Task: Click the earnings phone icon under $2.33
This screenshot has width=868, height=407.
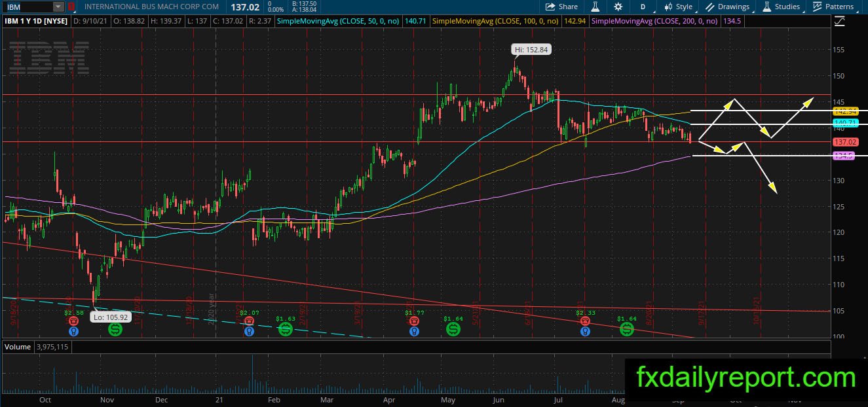Action: (x=584, y=322)
